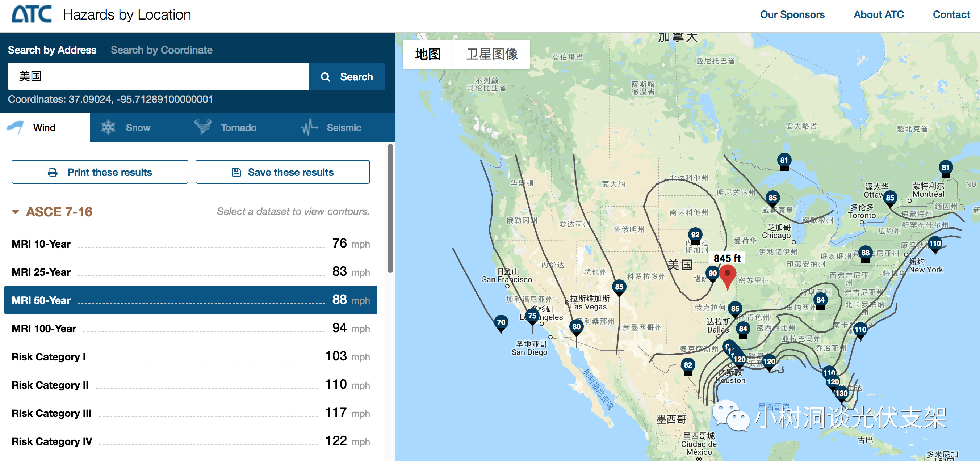Click the save floppy disk icon
This screenshot has width=980, height=461.
pos(236,172)
